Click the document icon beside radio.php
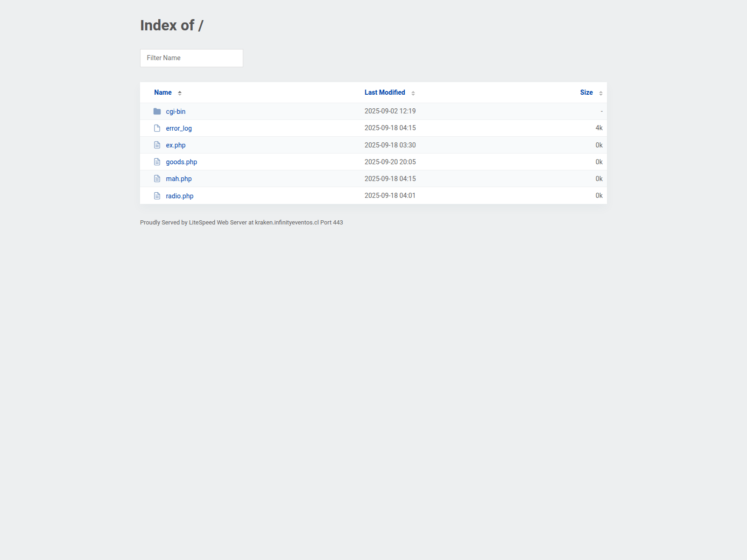Viewport: 747px width, 560px height. tap(157, 196)
